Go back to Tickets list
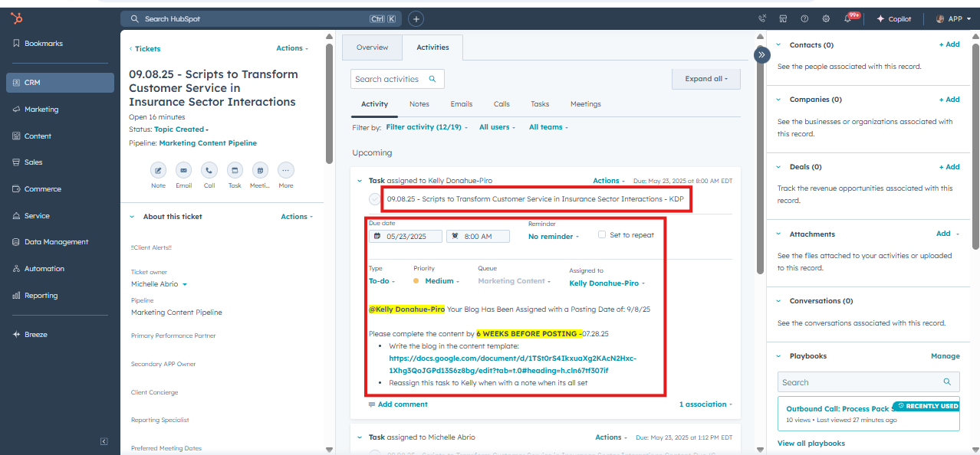The image size is (980, 455). point(145,48)
